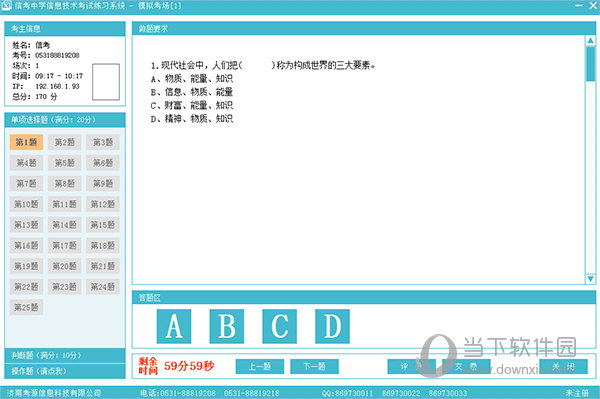
Task: Open question 第23题
Action: (x=65, y=287)
